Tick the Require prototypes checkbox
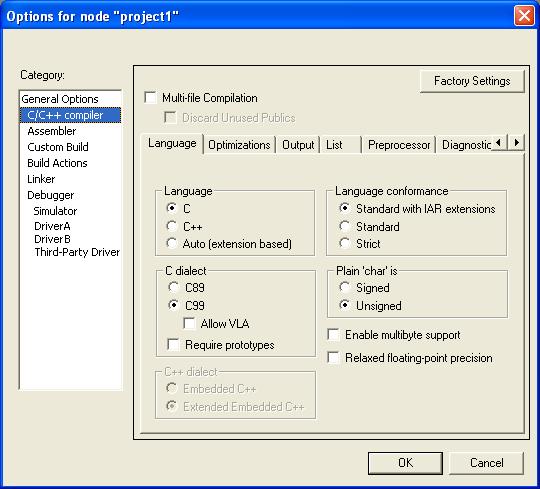Viewport: 540px width, 489px height. click(173, 345)
